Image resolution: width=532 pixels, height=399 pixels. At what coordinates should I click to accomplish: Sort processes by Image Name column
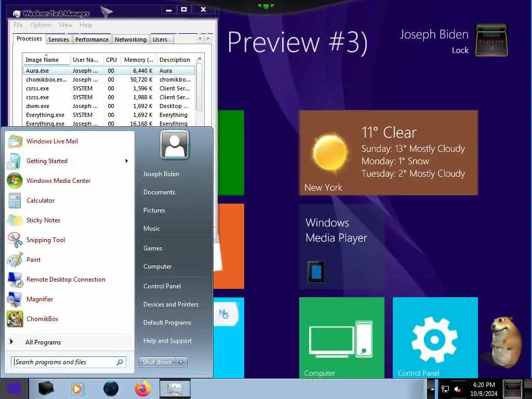[46, 60]
